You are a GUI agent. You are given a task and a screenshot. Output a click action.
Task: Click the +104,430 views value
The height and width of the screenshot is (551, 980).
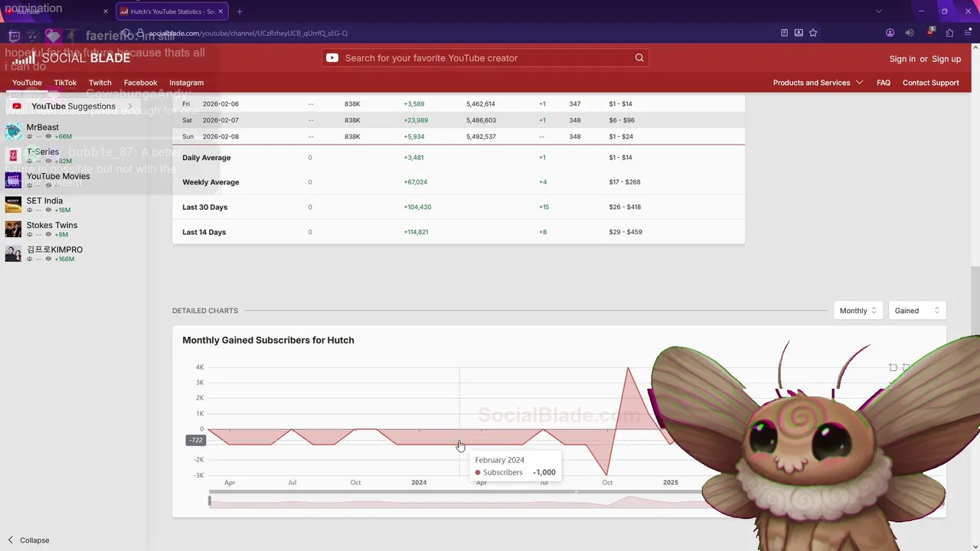point(417,207)
